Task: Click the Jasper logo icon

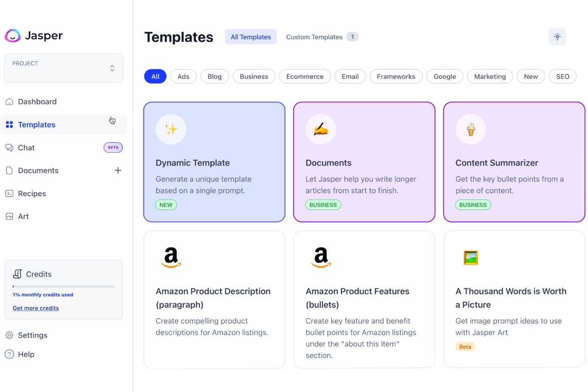Action: coord(13,36)
